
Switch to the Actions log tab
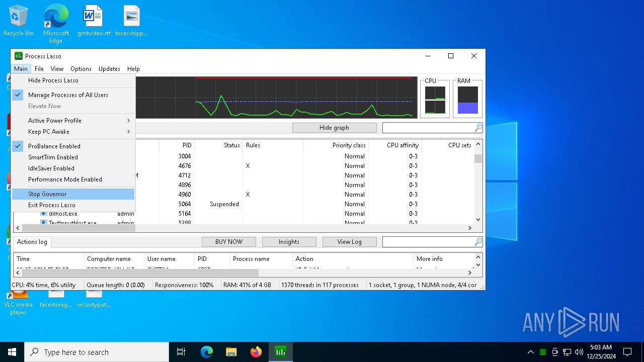coord(32,242)
